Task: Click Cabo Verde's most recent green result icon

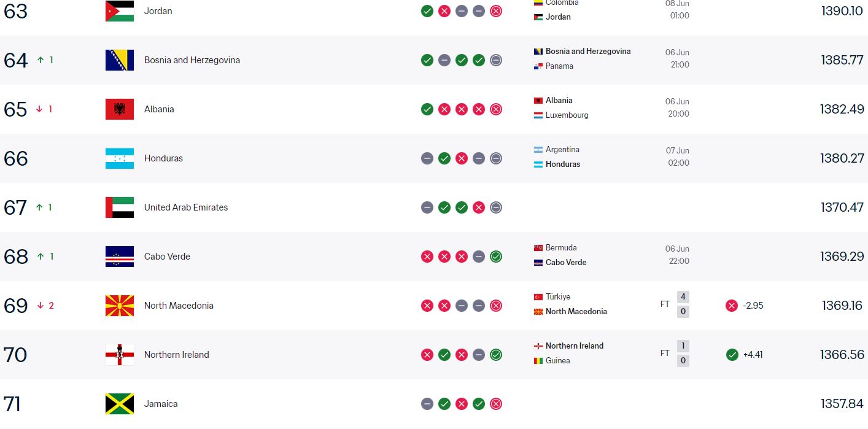Action: (x=496, y=257)
